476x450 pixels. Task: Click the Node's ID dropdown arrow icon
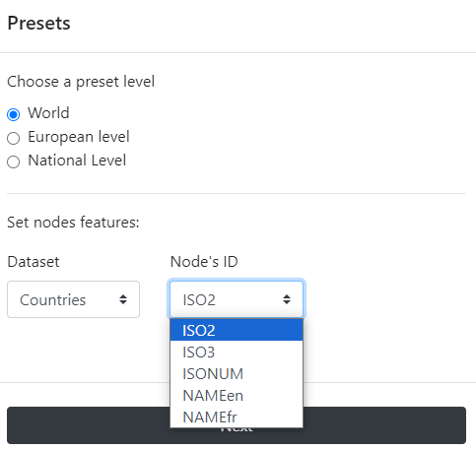click(x=287, y=299)
